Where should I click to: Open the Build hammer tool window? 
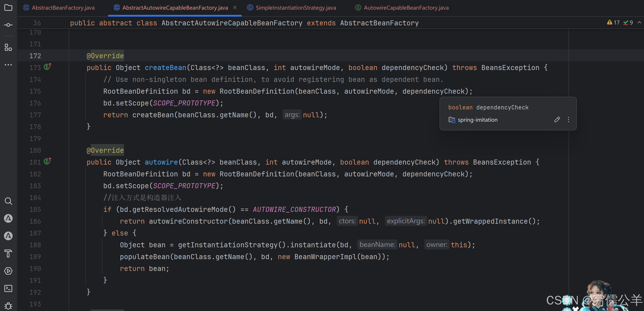click(8, 253)
